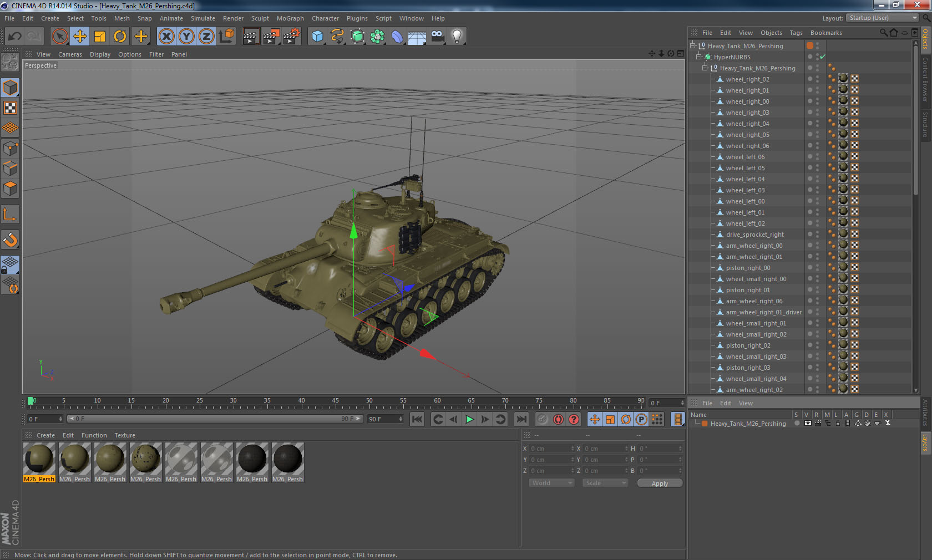Record active objects keyframe
Screen dimensions: 932x560
543,419
